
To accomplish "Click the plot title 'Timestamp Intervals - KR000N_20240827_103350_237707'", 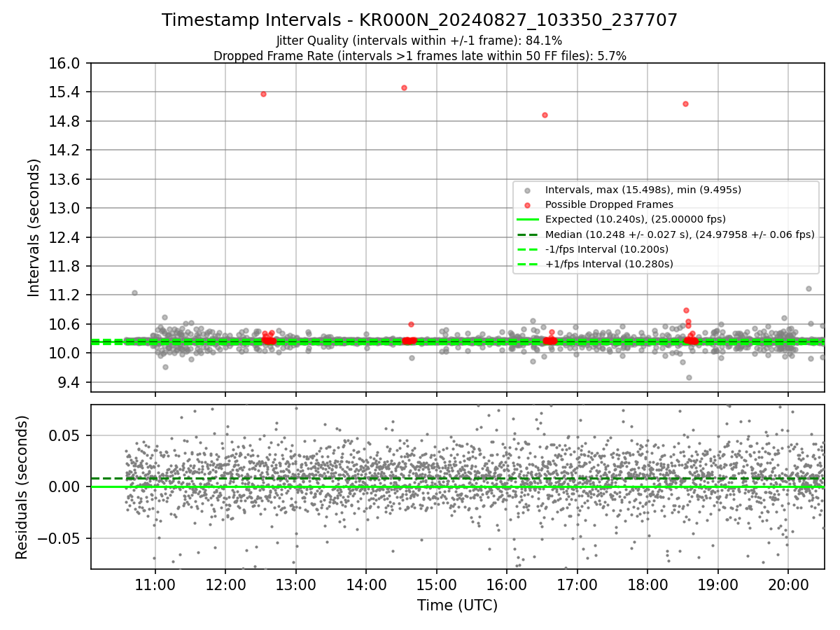I will pyautogui.click(x=419, y=20).
